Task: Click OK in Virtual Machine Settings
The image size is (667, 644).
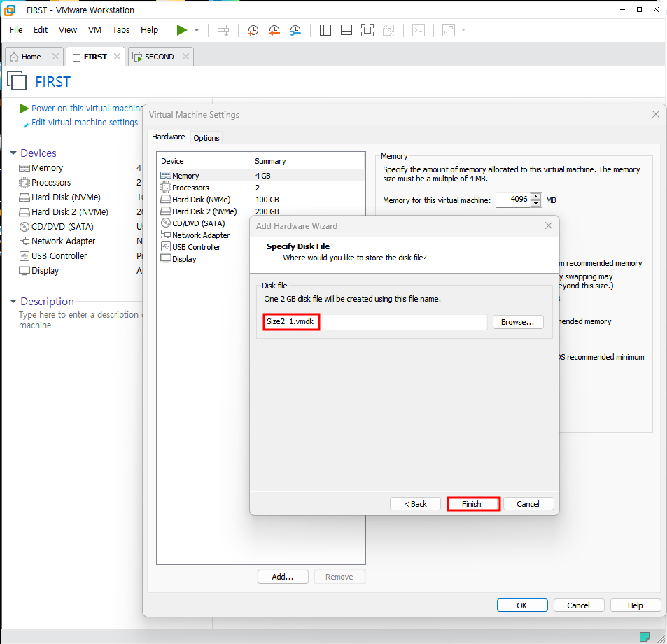Action: pyautogui.click(x=522, y=605)
